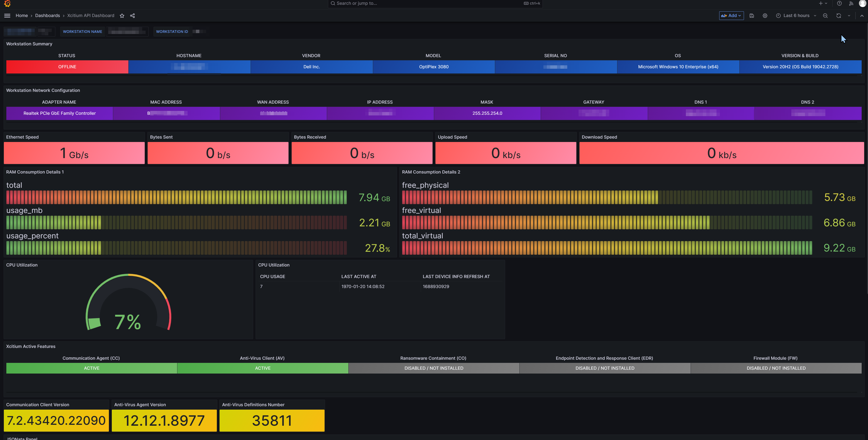Click DISABLED under Firewall Module (FW)
868x440 pixels.
776,368
